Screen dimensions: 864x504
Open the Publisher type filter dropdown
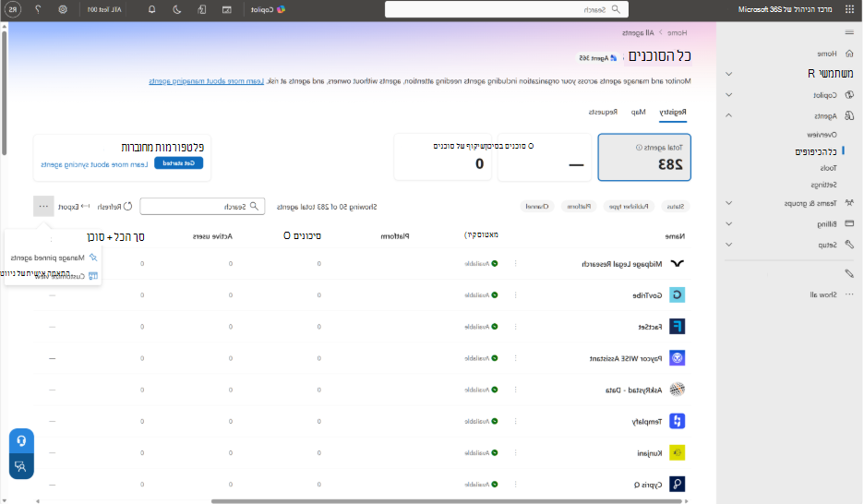(629, 207)
